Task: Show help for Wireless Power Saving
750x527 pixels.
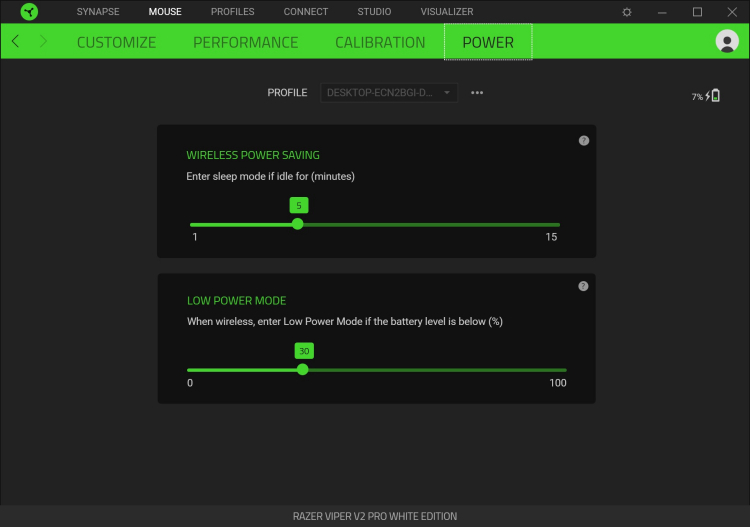Action: coord(584,141)
